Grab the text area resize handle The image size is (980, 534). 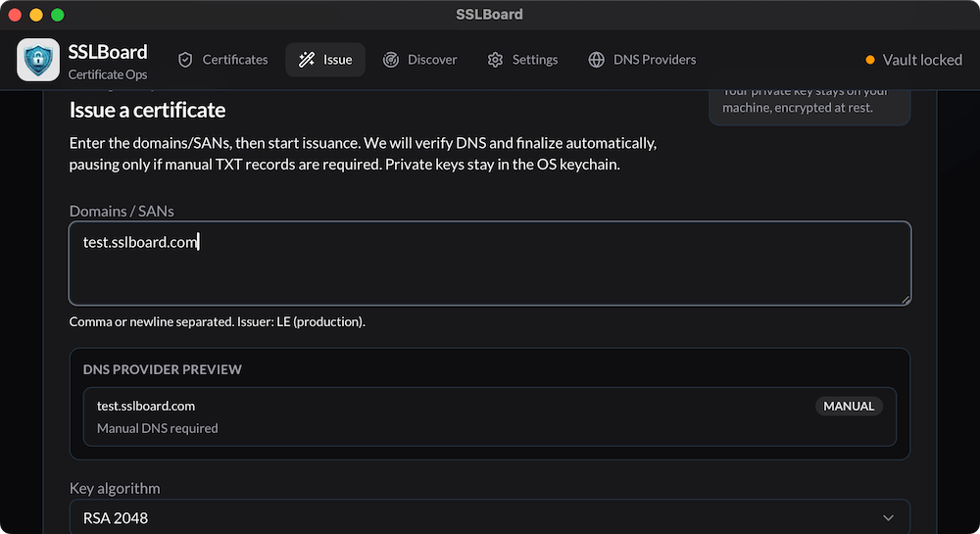coord(905,300)
